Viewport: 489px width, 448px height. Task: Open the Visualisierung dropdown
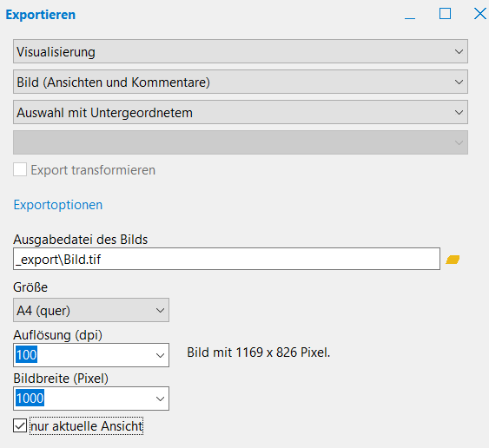[241, 51]
